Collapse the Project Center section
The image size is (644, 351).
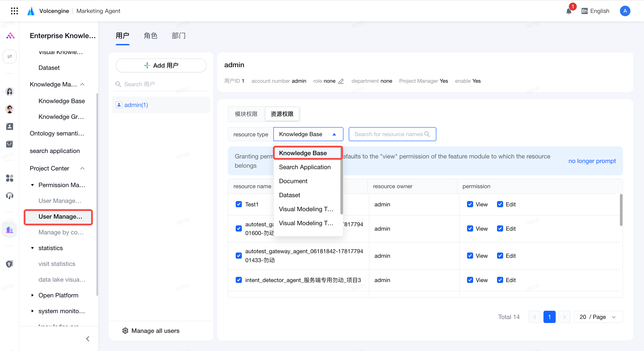pyautogui.click(x=83, y=168)
